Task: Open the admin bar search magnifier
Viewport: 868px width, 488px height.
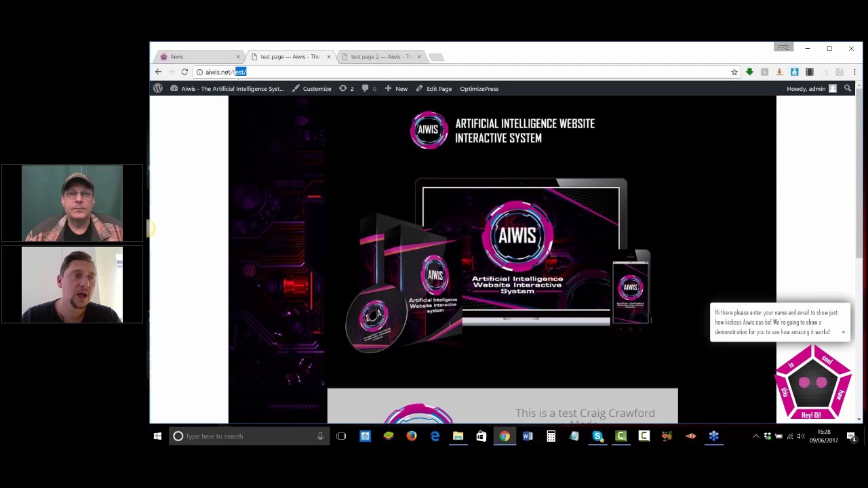Action: pyautogui.click(x=848, y=89)
